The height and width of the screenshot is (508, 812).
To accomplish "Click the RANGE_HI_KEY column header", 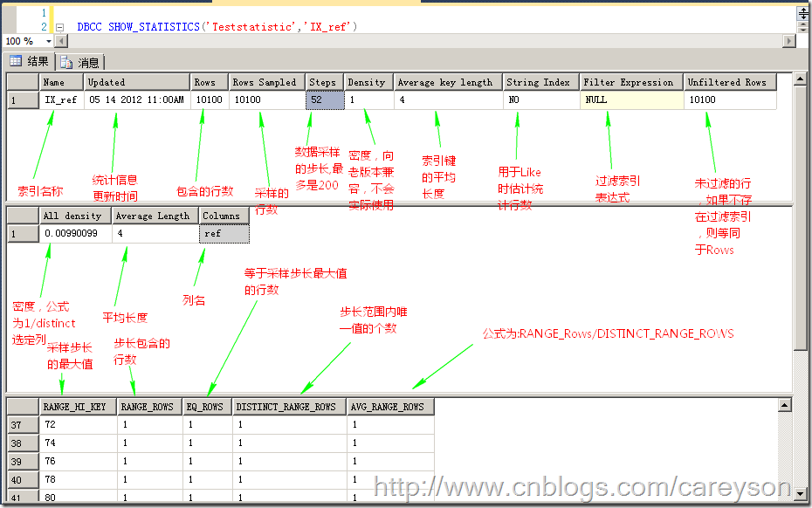I will pos(78,407).
